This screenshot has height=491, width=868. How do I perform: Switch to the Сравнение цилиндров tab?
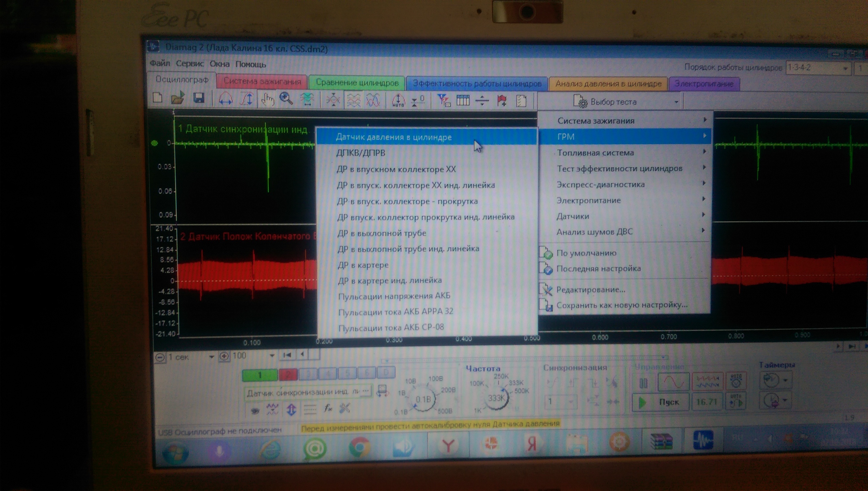click(x=357, y=83)
